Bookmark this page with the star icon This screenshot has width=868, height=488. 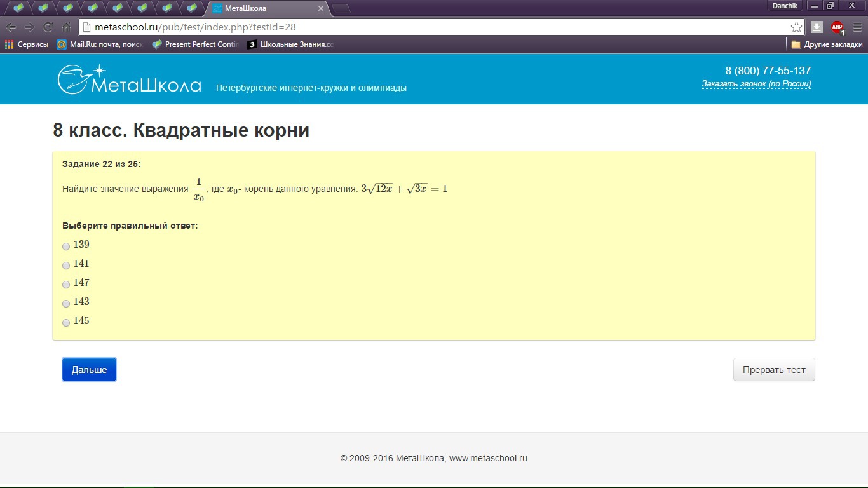796,27
